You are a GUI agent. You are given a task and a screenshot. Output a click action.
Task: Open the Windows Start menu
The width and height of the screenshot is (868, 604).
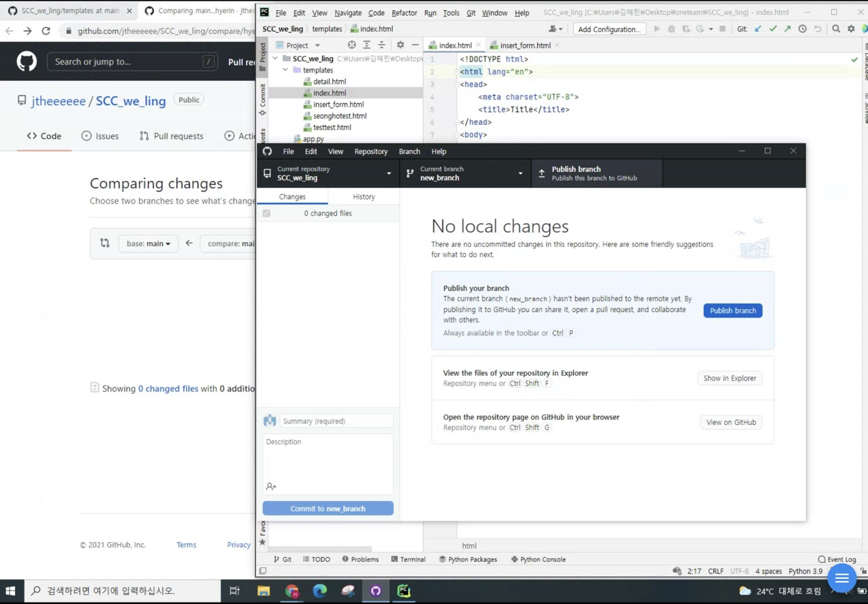coord(10,591)
